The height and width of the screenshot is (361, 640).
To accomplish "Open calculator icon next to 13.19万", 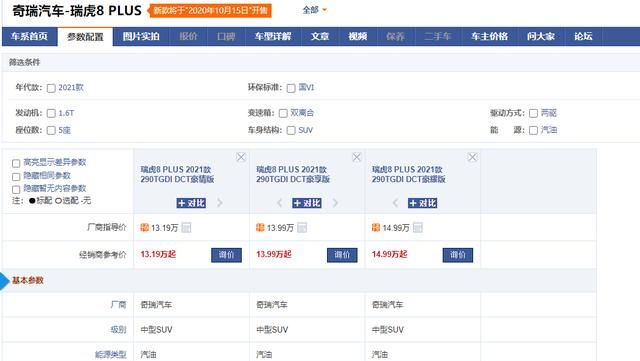I will tap(186, 227).
